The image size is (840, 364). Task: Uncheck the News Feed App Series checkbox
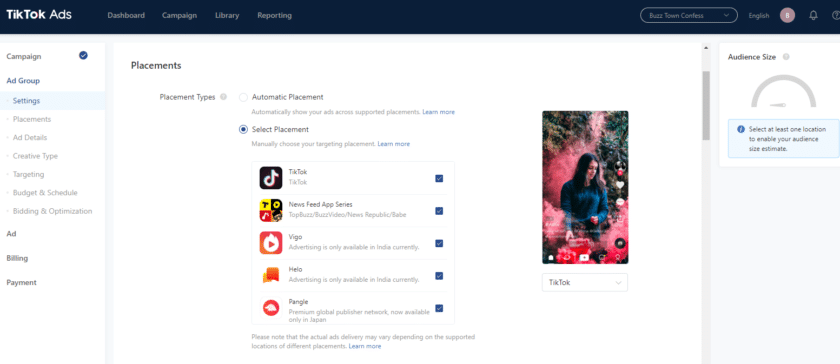point(439,211)
